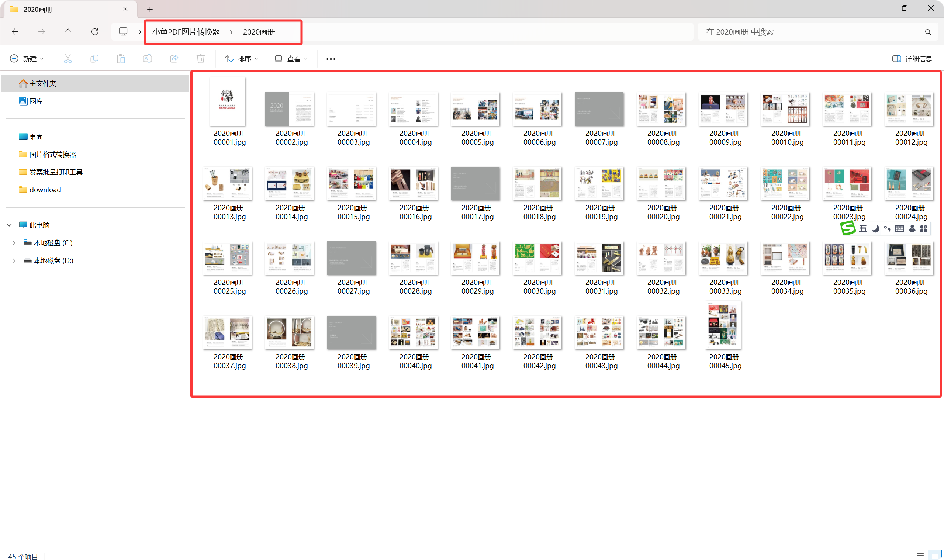Click the Copy icon in toolbar
This screenshot has height=560, width=944.
point(94,59)
